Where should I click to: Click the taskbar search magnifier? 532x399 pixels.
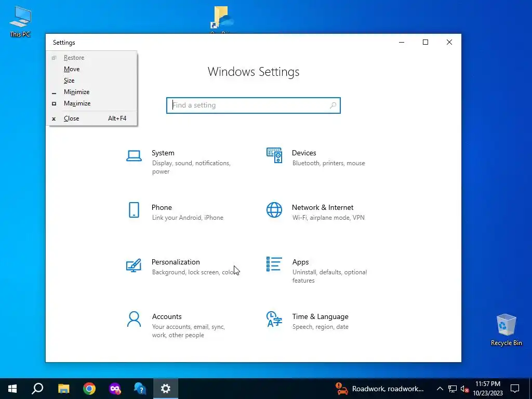tap(37, 389)
